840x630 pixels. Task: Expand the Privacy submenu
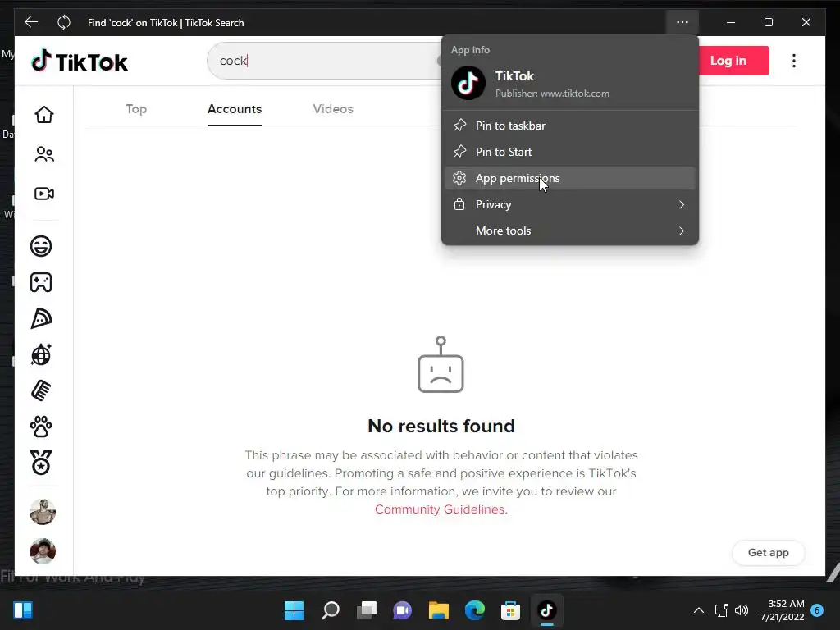pos(570,204)
